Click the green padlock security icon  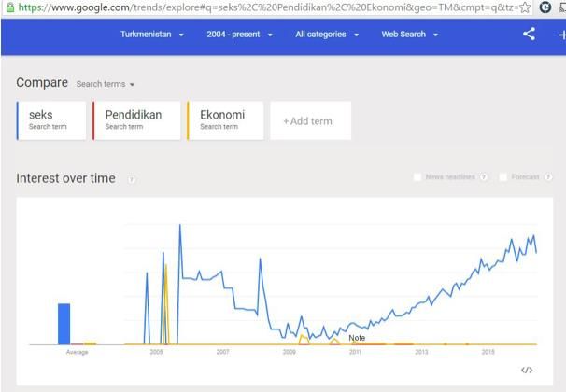click(10, 7)
